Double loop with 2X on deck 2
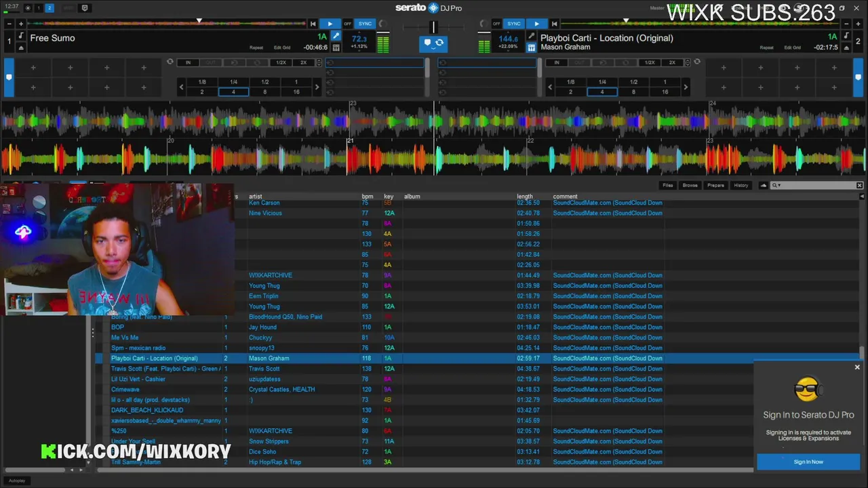 pyautogui.click(x=672, y=62)
